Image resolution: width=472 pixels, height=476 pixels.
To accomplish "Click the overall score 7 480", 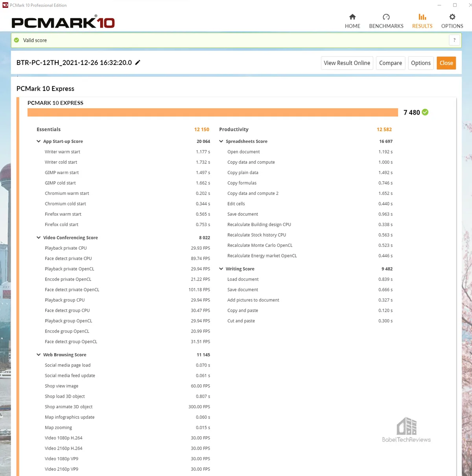I will pos(412,113).
